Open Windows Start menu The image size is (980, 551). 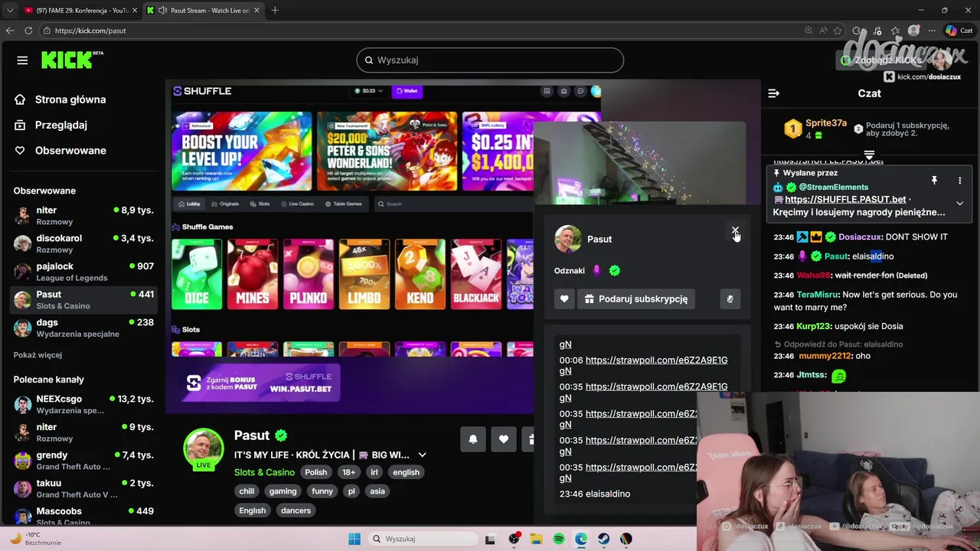[x=354, y=539]
